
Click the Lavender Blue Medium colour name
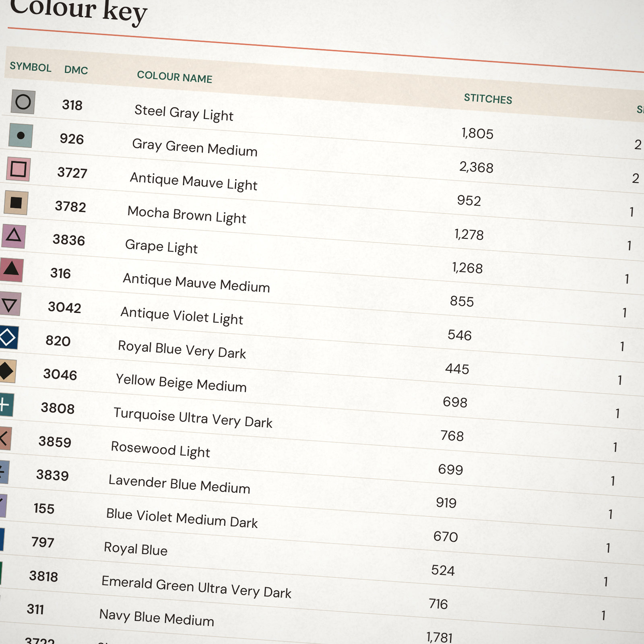click(x=180, y=484)
